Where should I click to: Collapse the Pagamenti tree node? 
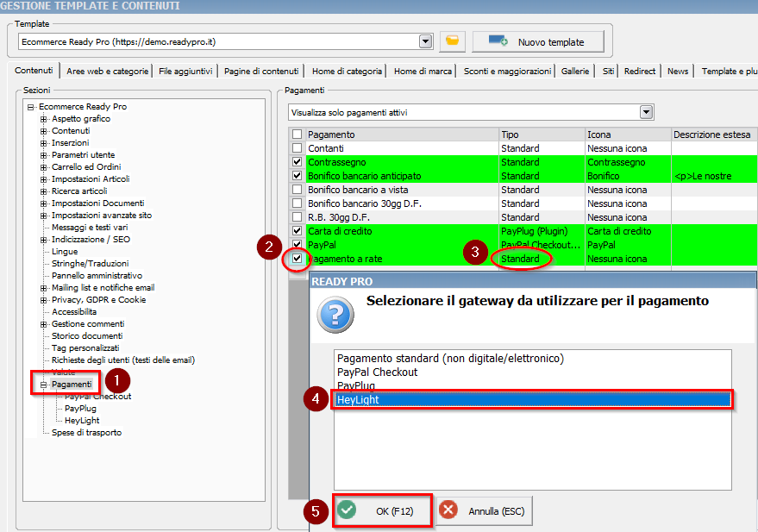pos(43,385)
